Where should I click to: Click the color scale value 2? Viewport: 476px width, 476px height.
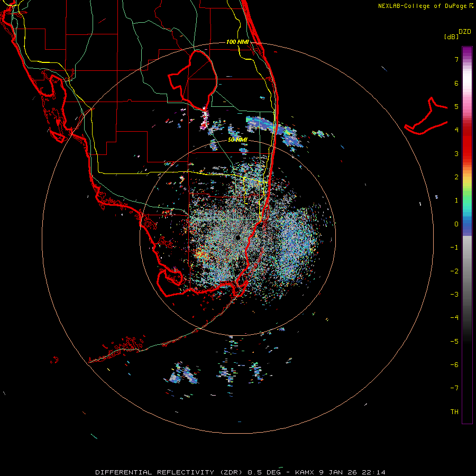click(x=456, y=177)
